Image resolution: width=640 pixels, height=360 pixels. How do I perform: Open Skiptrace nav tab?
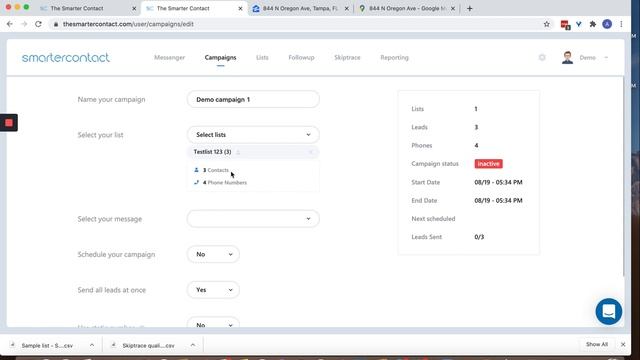(x=347, y=58)
